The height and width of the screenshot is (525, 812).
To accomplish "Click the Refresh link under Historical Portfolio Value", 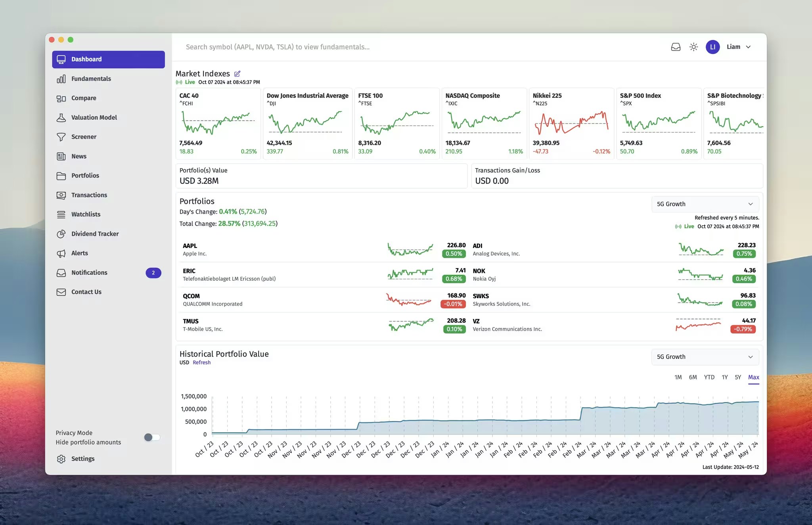I will coord(201,362).
